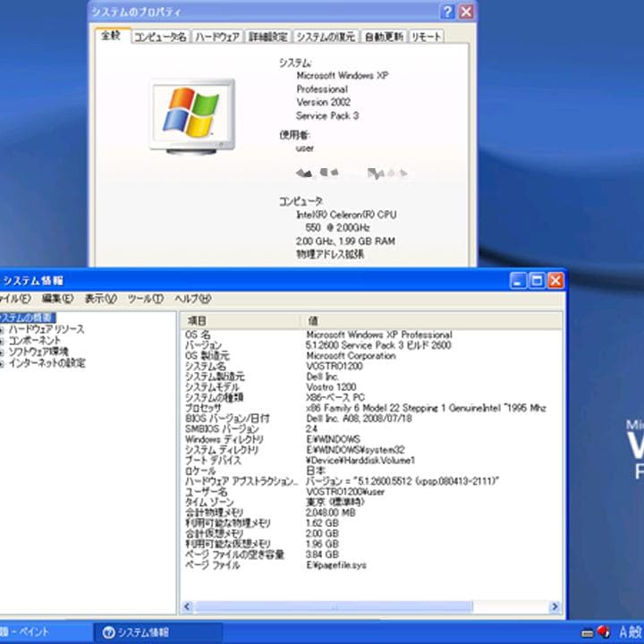
Task: Select the システム名 row
Action: tap(371, 367)
